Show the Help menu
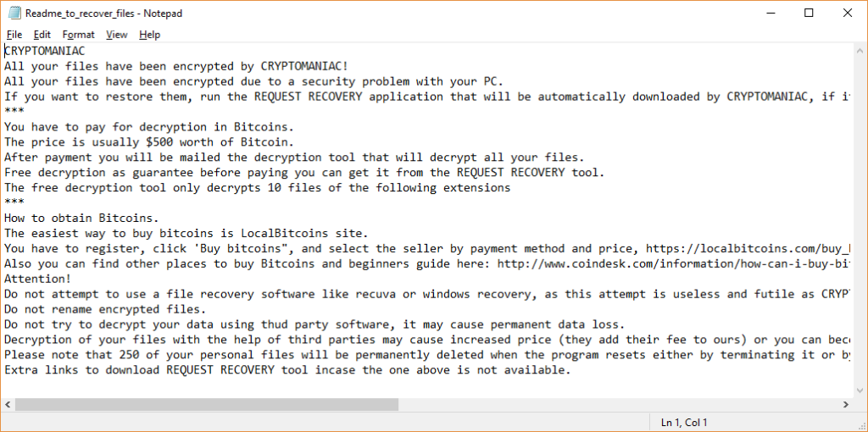 tap(150, 35)
